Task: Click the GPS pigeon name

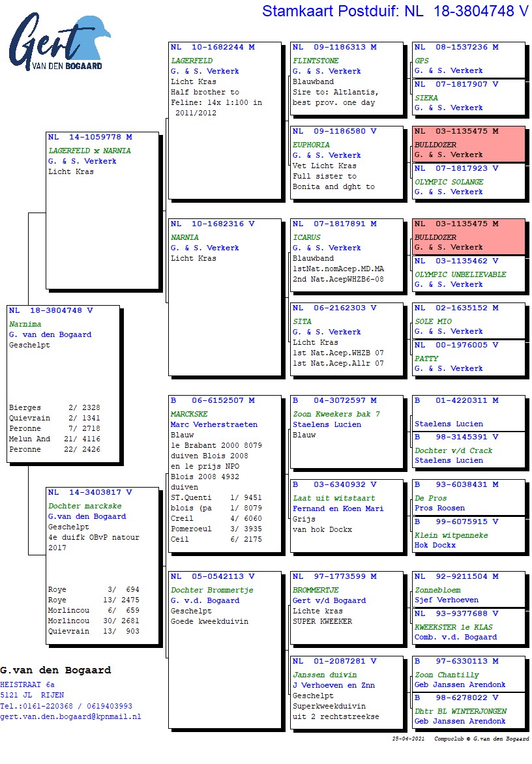Action: [x=422, y=61]
